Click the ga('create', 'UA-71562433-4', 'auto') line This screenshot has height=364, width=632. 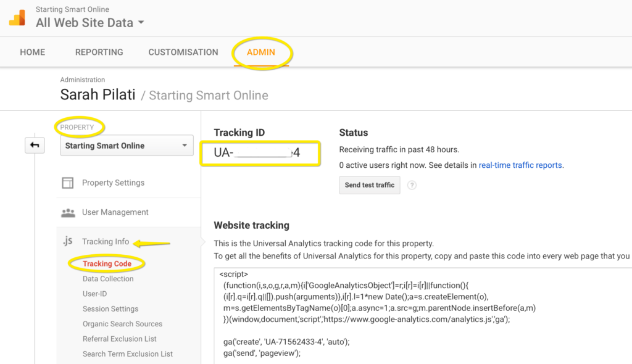286,342
